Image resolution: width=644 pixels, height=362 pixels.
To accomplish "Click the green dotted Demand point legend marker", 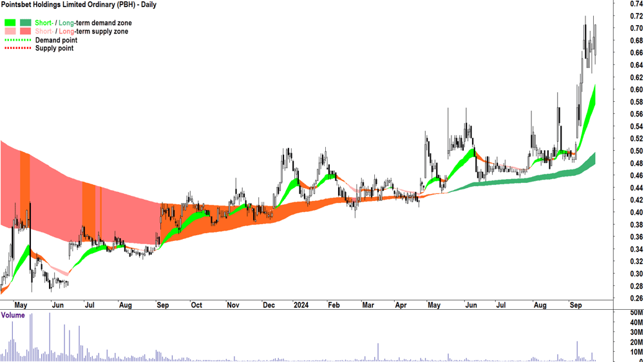I will pos(17,40).
